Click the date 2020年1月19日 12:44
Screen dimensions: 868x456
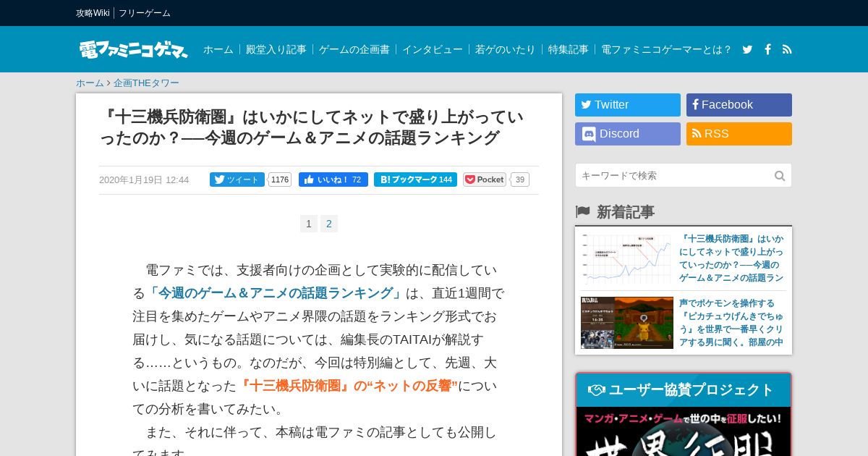click(x=144, y=180)
